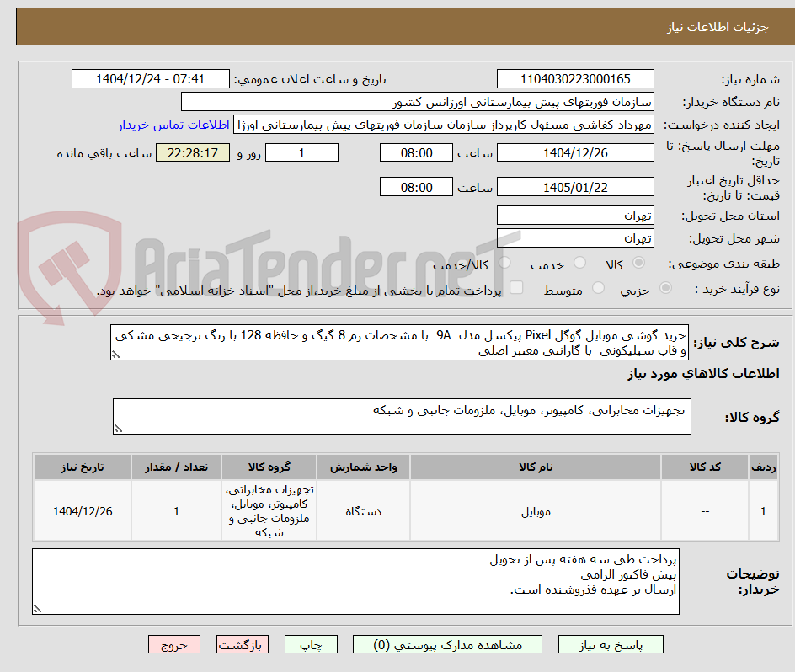Screen dimensions: 795x672
Task: Click the 'موبایل' item name cell
Action: pos(536,511)
